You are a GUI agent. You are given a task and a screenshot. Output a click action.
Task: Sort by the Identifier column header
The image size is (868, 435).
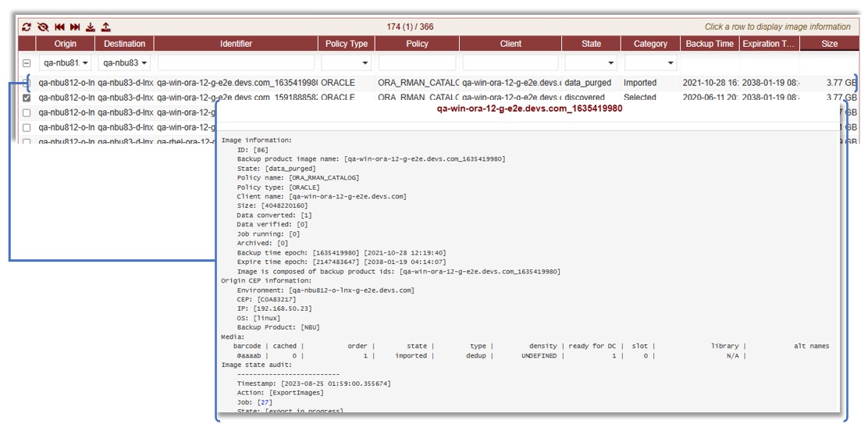click(236, 44)
